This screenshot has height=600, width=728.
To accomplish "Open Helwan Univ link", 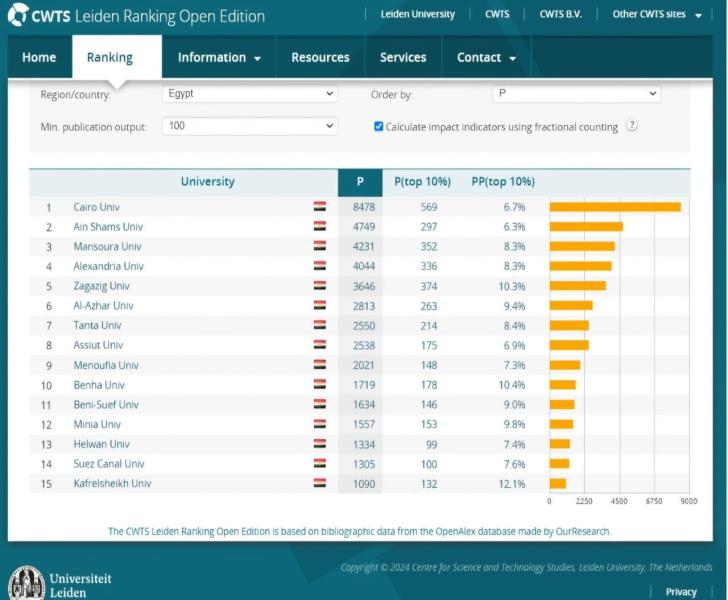I will (101, 444).
